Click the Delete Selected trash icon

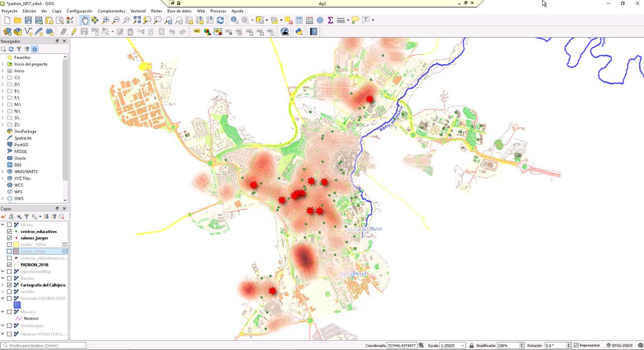tap(130, 32)
